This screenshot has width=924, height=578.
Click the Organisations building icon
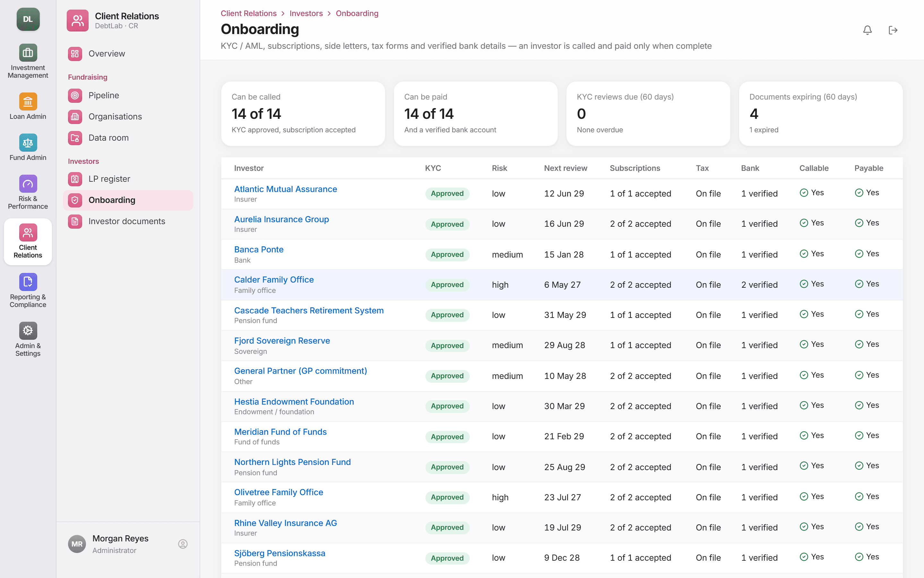coord(75,117)
